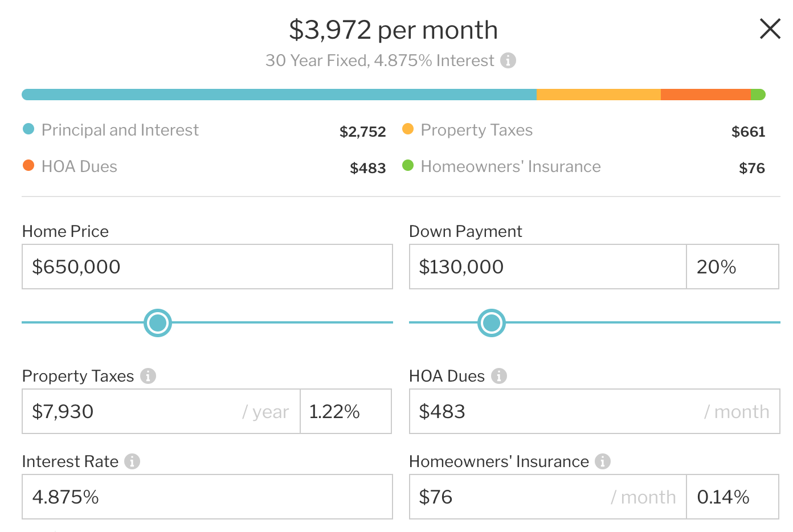The height and width of the screenshot is (532, 793).
Task: Close the mortgage calculator with X icon
Action: click(x=770, y=28)
